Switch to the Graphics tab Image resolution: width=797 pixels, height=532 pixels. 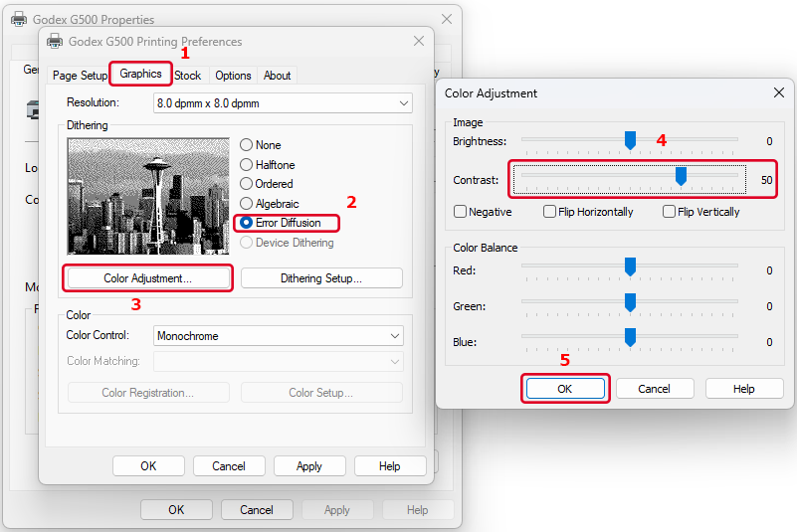coord(140,75)
